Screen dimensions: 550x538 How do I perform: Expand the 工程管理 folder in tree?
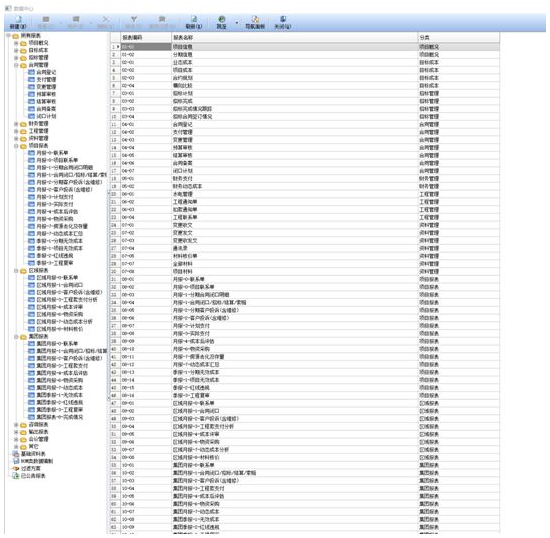point(16,131)
